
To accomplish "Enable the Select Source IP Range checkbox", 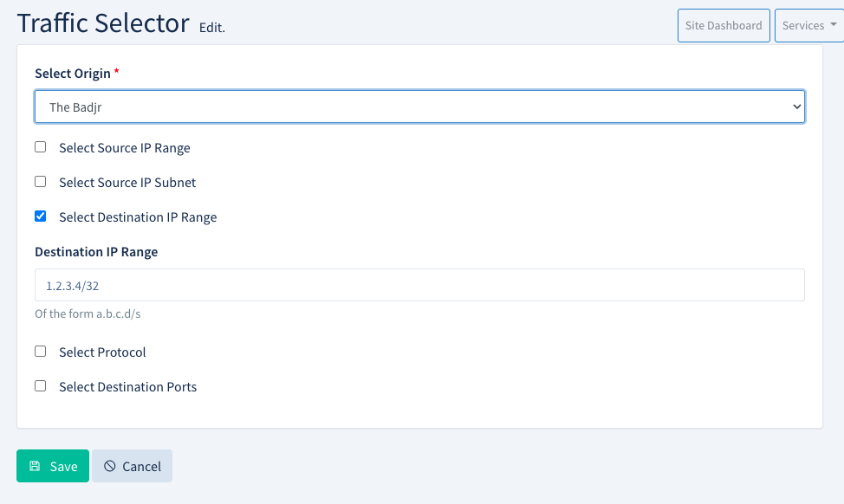I will coord(41,147).
